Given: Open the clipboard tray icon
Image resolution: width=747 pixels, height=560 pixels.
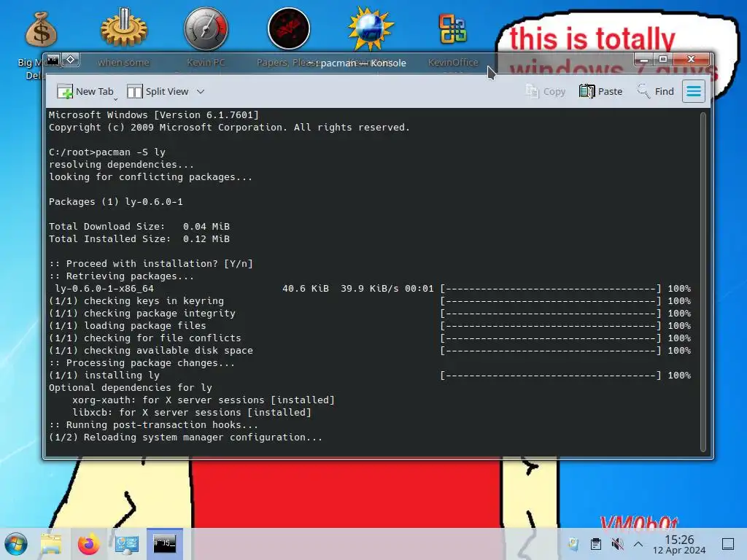Looking at the screenshot, I should click(595, 544).
